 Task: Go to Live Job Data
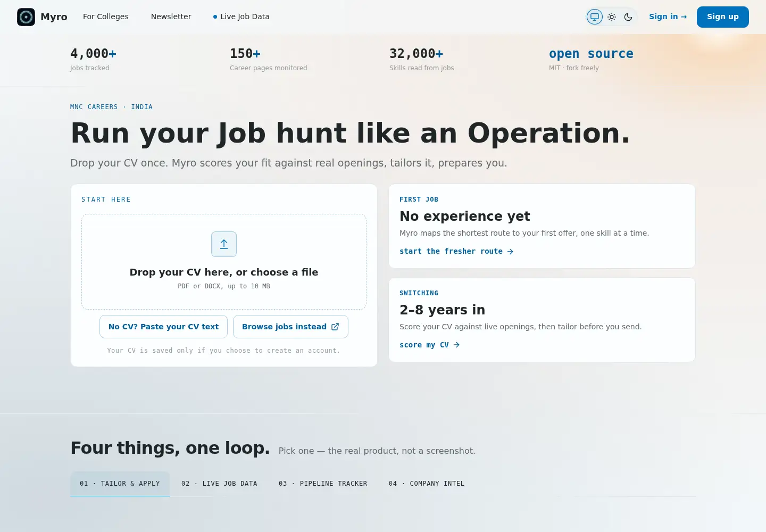[x=241, y=16]
